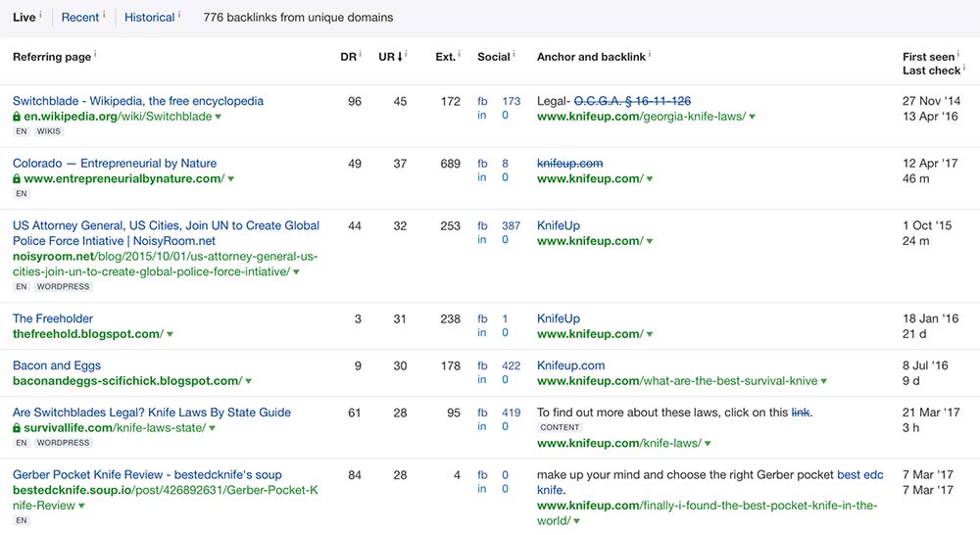Expand the knifeup.com/knife-laws backlink dropdown

coord(708,444)
